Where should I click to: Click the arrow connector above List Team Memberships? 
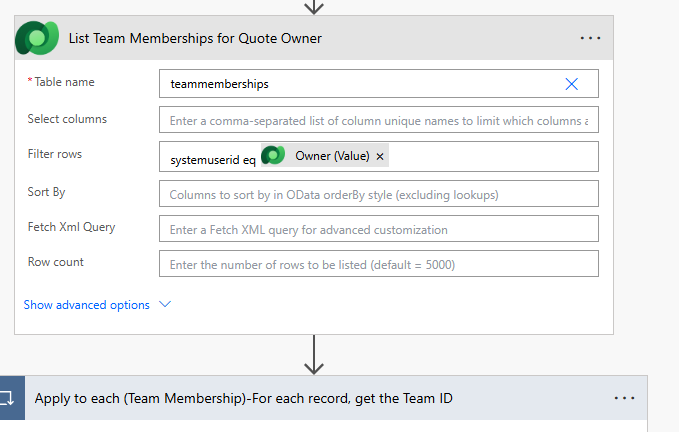click(314, 6)
